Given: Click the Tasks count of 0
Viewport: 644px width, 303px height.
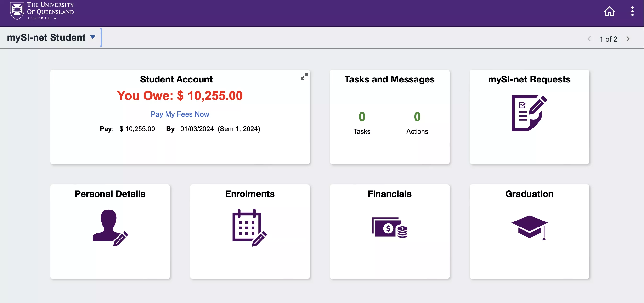Looking at the screenshot, I should click(x=362, y=117).
